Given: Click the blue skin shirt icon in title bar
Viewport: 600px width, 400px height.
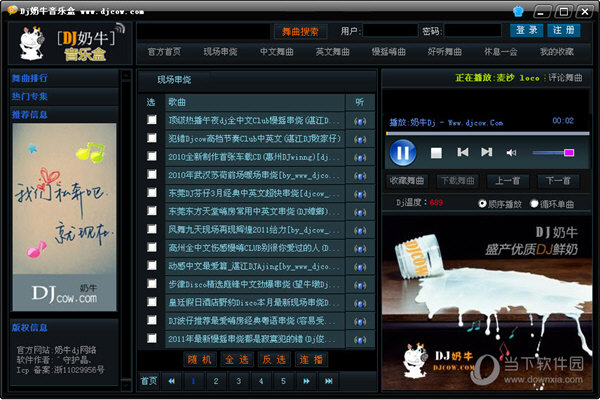Looking at the screenshot, I should coord(518,11).
